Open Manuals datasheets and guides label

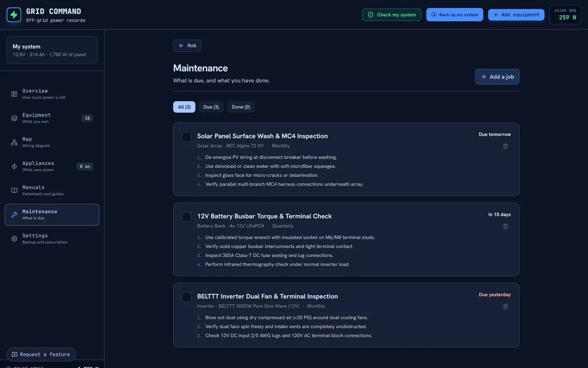43,194
